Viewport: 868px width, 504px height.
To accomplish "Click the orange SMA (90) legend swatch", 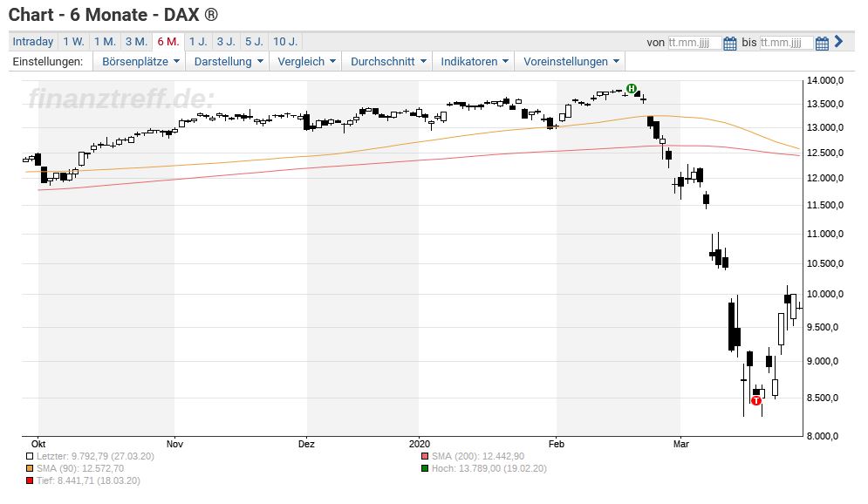I will 30,468.
